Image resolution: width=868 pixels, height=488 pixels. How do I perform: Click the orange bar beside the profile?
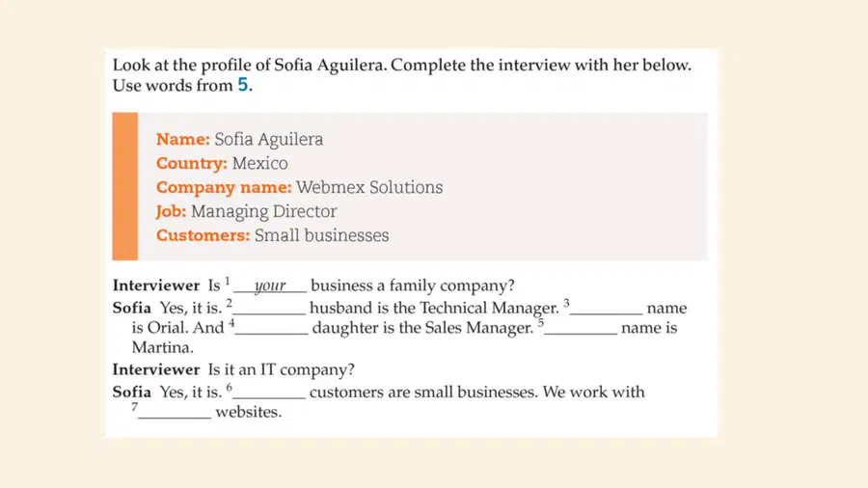click(125, 186)
